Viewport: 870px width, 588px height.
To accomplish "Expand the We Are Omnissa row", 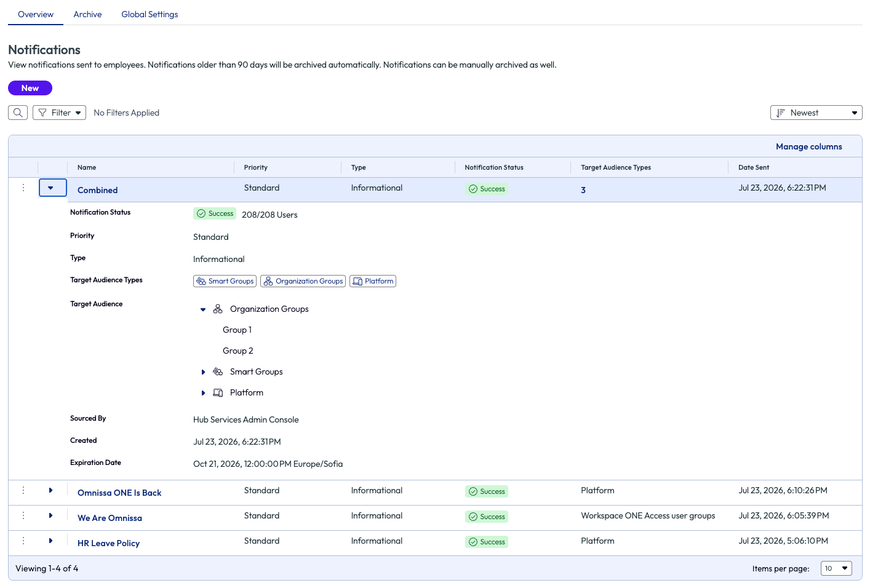I will click(50, 515).
